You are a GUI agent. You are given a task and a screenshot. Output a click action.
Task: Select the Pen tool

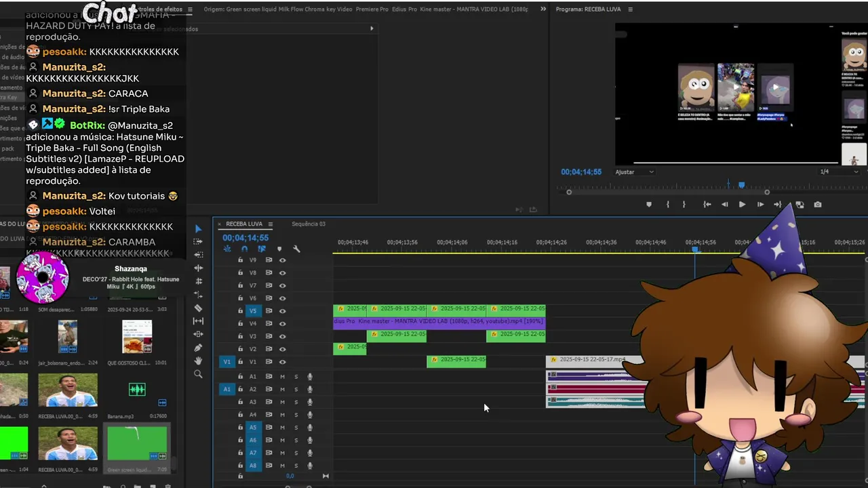pyautogui.click(x=198, y=348)
